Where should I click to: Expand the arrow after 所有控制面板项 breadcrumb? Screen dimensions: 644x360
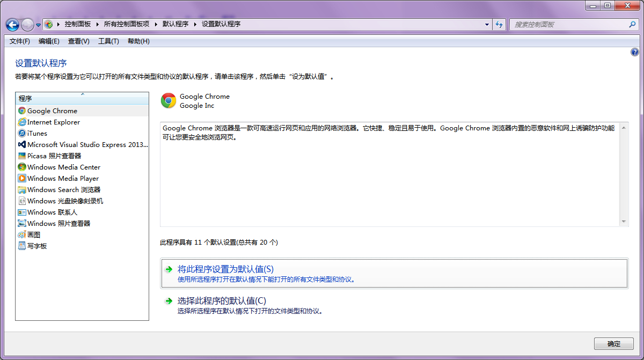click(156, 24)
